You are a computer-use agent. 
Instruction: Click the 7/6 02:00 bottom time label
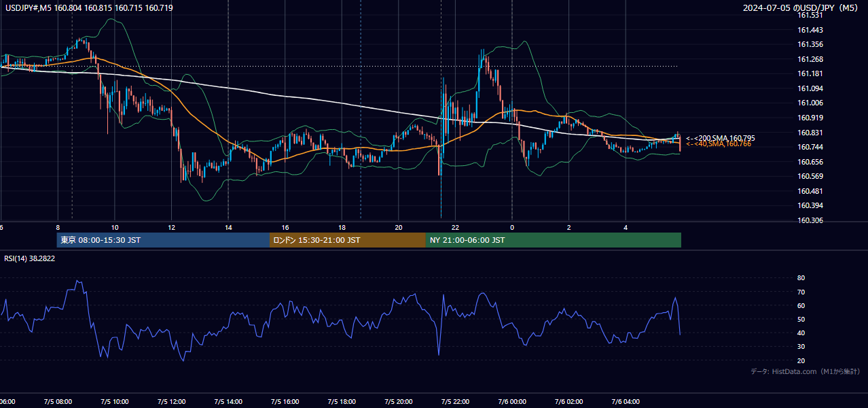coord(569,402)
